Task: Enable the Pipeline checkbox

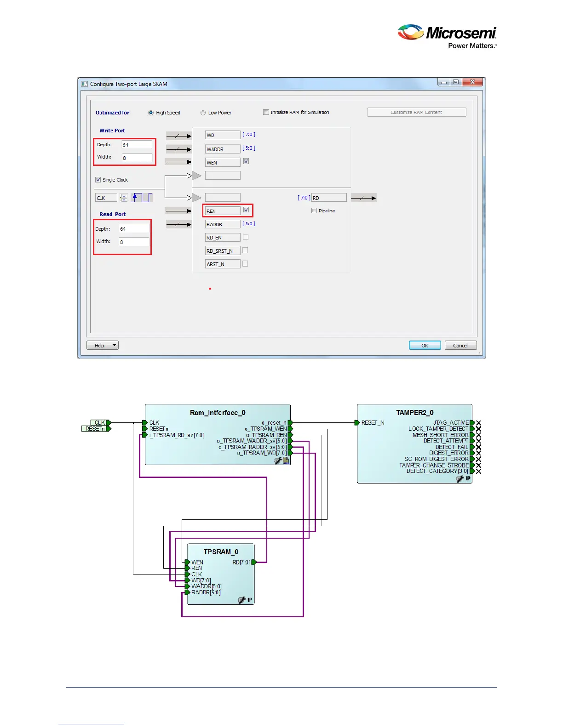Action: tap(314, 210)
